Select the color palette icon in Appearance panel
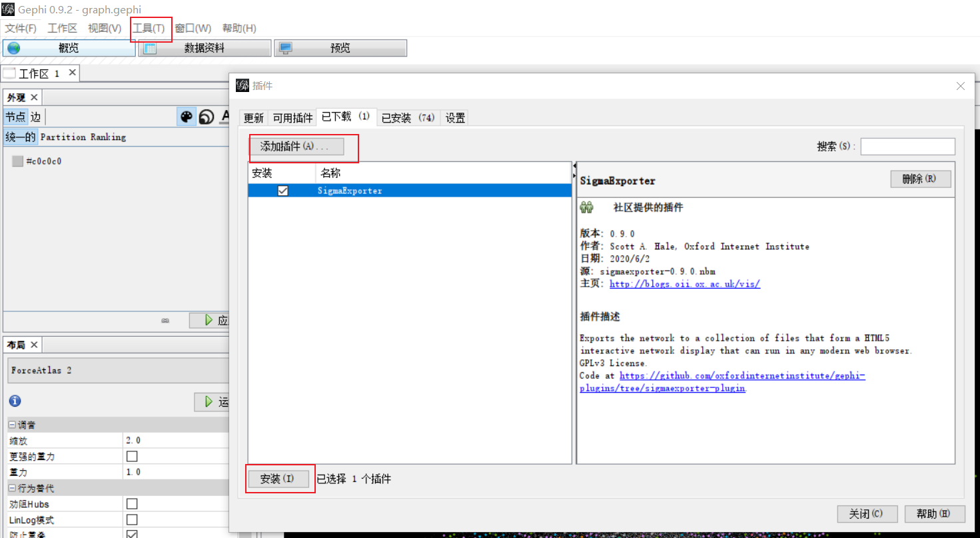980x538 pixels. pyautogui.click(x=187, y=117)
